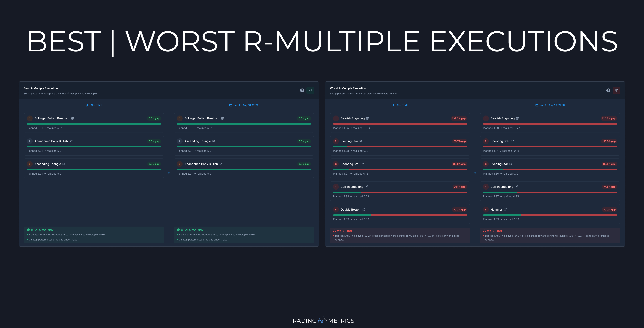Open external link for all-time Ascending Triangle

pyautogui.click(x=64, y=164)
